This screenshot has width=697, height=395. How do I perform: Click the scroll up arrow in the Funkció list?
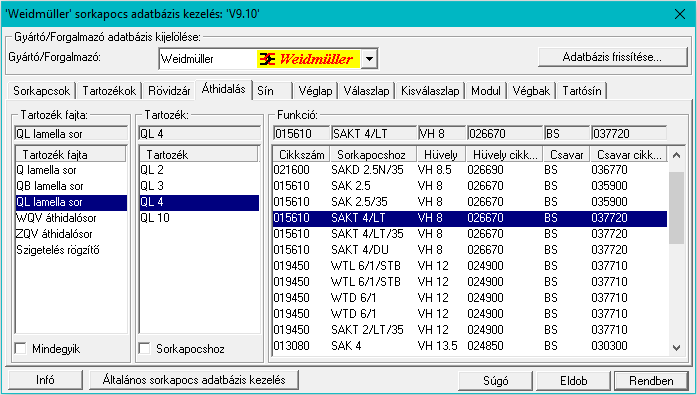677,155
